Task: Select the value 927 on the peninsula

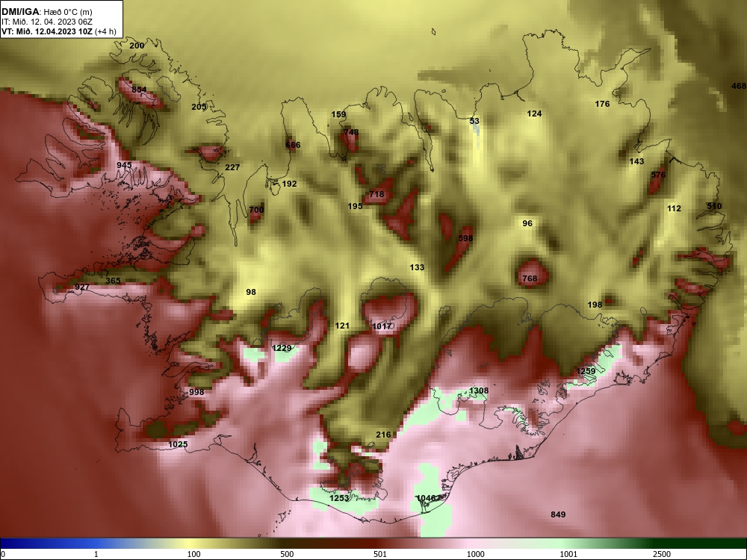Action: coord(82,287)
